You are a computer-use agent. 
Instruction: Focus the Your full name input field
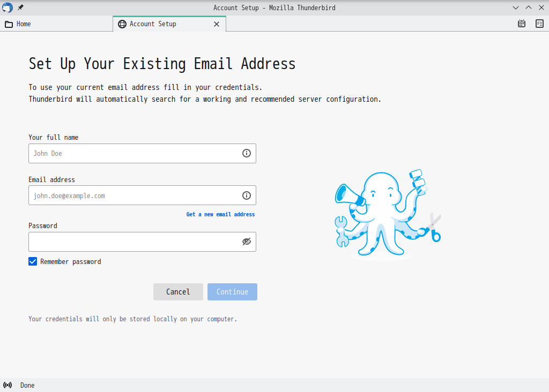coord(142,153)
